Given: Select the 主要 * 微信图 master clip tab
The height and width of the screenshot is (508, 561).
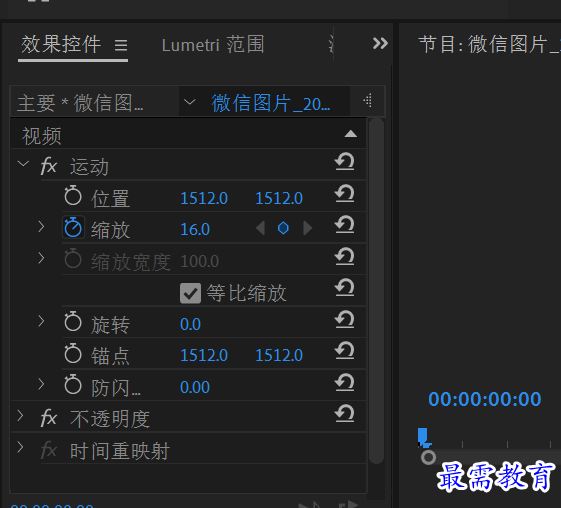Looking at the screenshot, I should 81,103.
